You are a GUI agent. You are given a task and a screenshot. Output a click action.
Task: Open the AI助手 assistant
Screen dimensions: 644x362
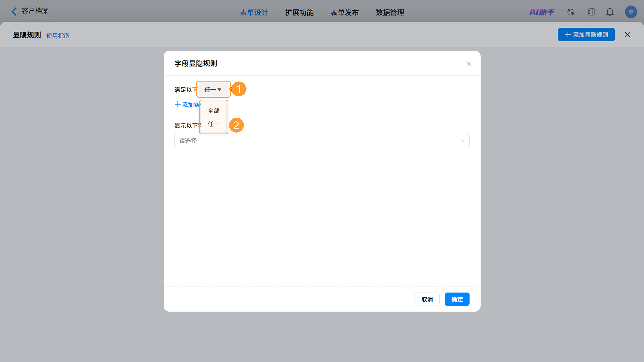coord(542,12)
